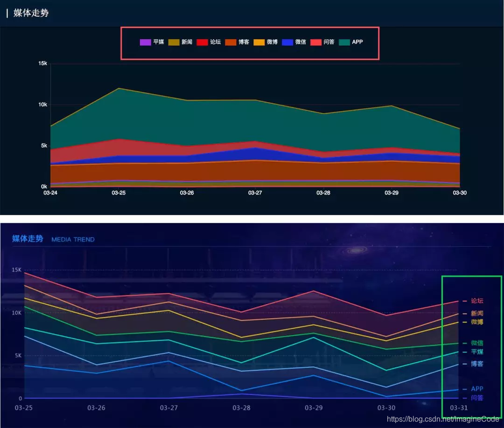504x428 pixels.
Task: Select the purple 问答 end-of-line label
Action: (x=477, y=398)
